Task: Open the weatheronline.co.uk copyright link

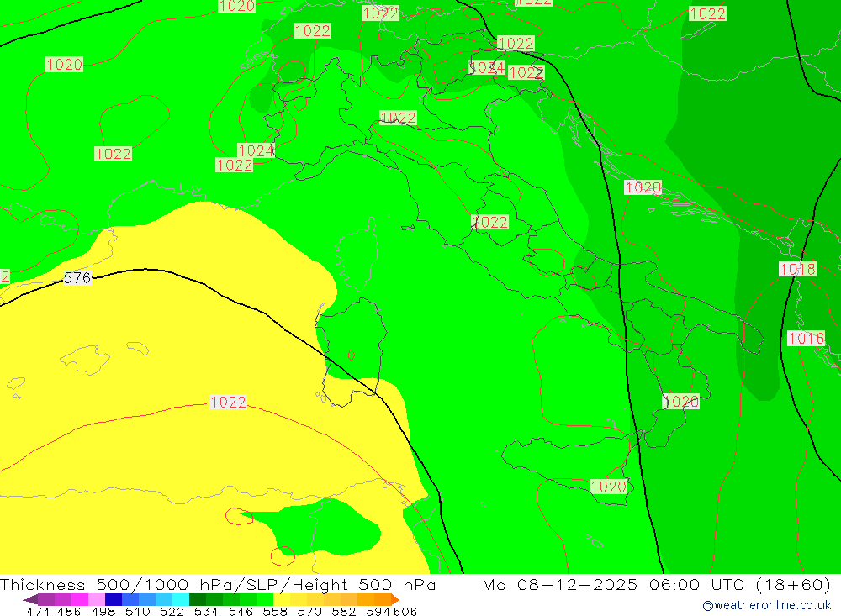Action: click(766, 605)
